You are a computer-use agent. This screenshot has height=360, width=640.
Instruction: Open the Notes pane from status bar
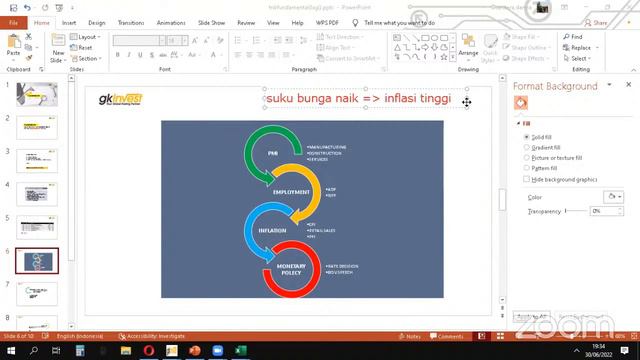point(410,336)
